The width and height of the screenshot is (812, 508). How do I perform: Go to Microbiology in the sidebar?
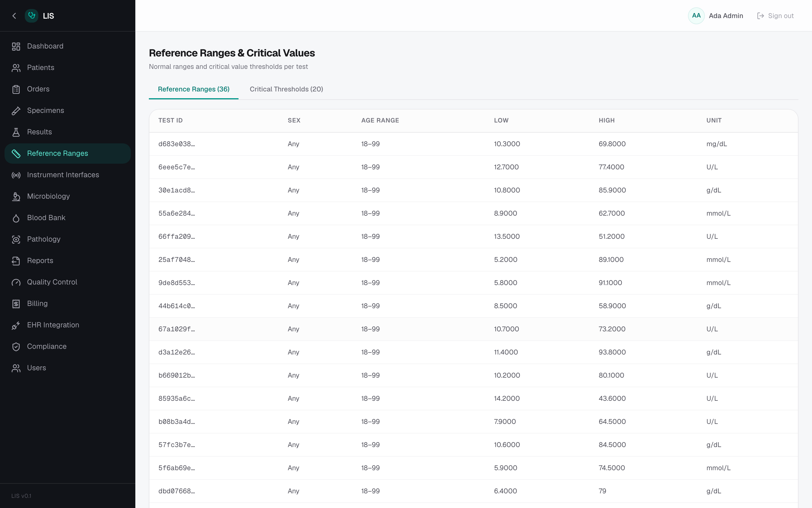tap(67, 196)
